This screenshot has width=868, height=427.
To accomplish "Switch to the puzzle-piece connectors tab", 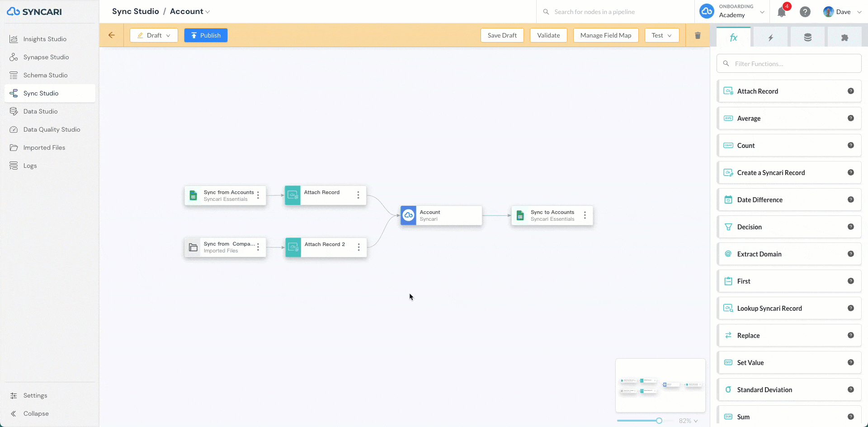I will pos(844,38).
